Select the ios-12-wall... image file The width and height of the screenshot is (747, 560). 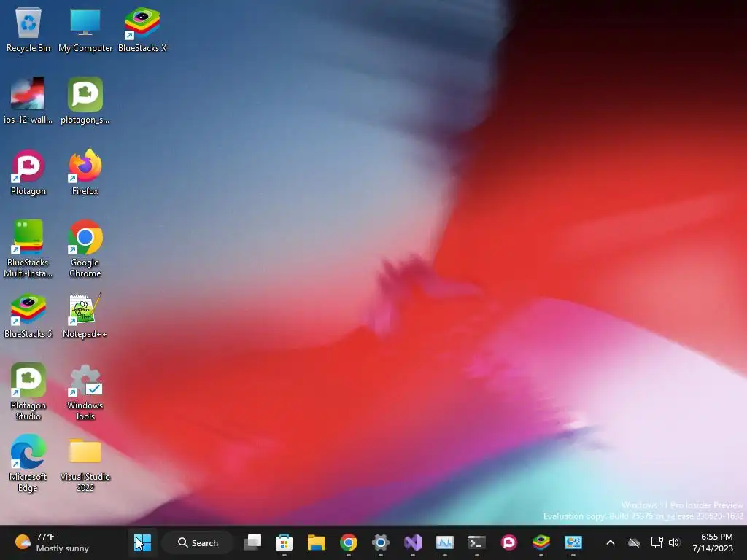coord(28,101)
